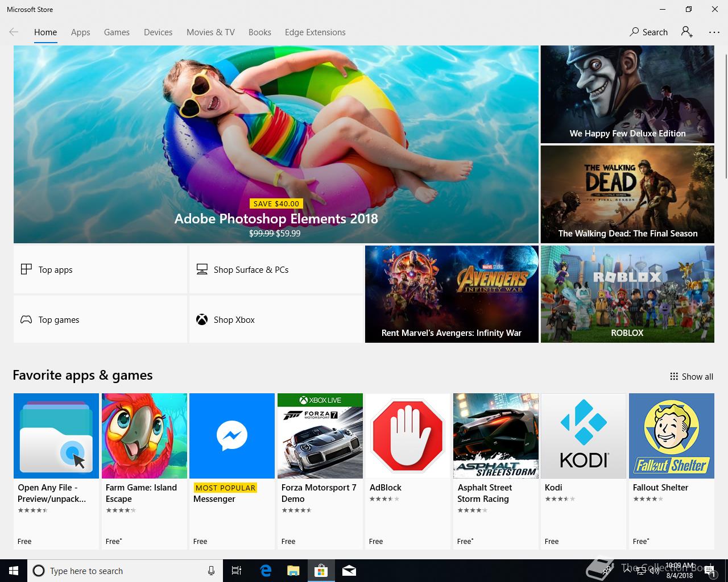Open the Search magnifier icon
The width and height of the screenshot is (728, 582).
634,32
